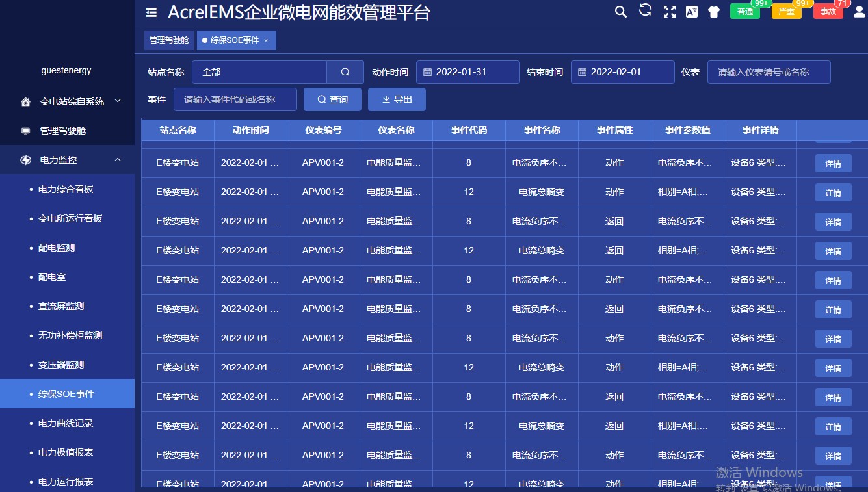Open the red 事故 alarm badge
Viewport: 868px width, 492px height.
pos(828,12)
